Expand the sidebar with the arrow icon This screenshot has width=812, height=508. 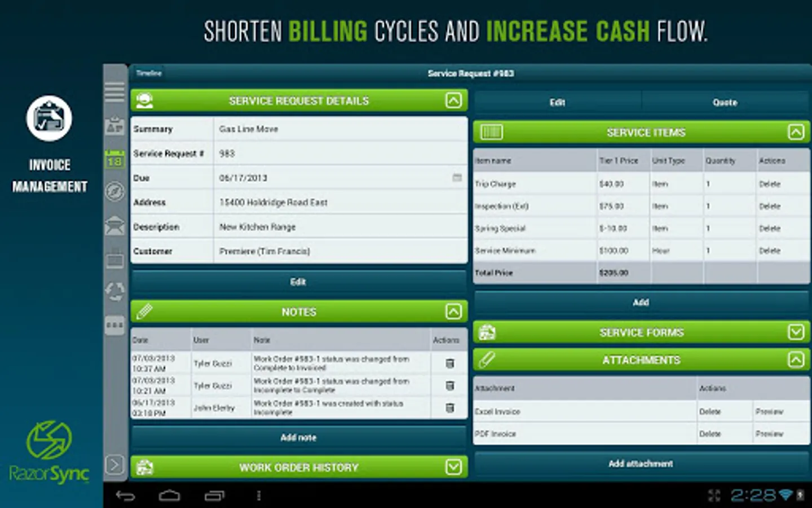pyautogui.click(x=114, y=465)
